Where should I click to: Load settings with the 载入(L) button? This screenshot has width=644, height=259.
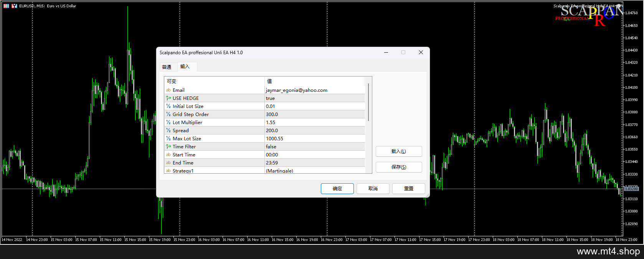(x=399, y=151)
